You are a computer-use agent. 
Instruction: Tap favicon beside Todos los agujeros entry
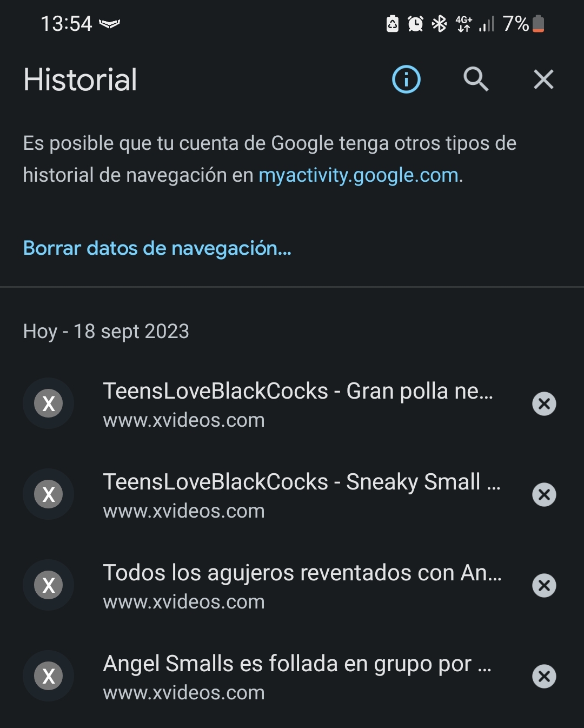pyautogui.click(x=49, y=585)
